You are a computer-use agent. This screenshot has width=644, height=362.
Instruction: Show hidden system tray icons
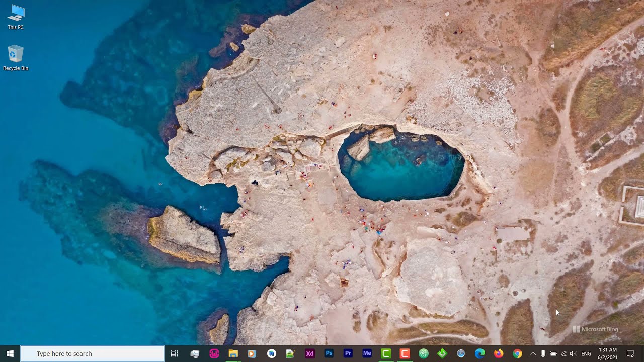(533, 353)
